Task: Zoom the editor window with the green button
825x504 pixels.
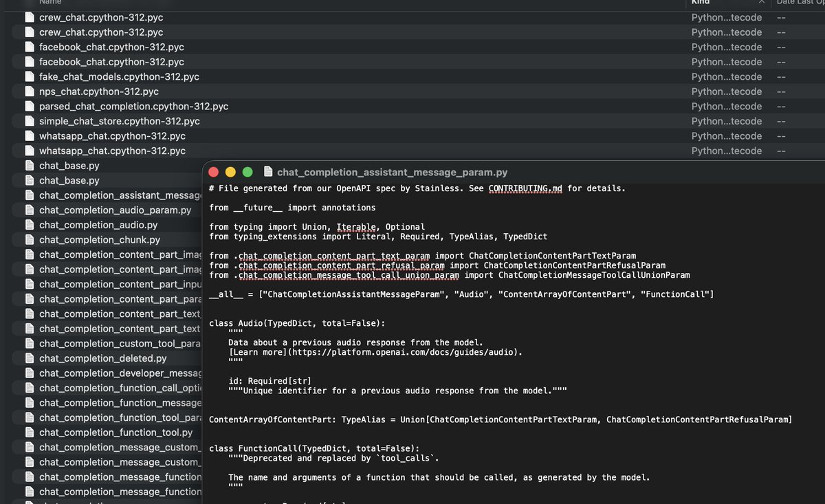Action: 247,172
